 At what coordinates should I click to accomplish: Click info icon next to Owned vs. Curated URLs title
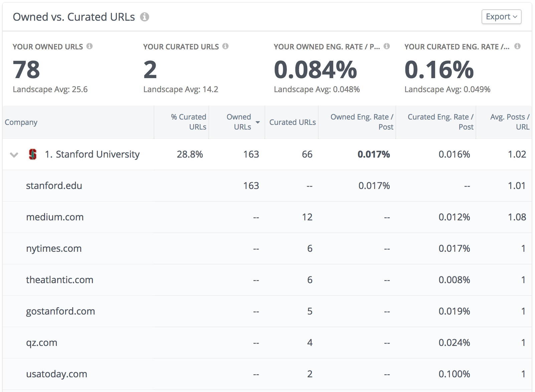click(145, 17)
